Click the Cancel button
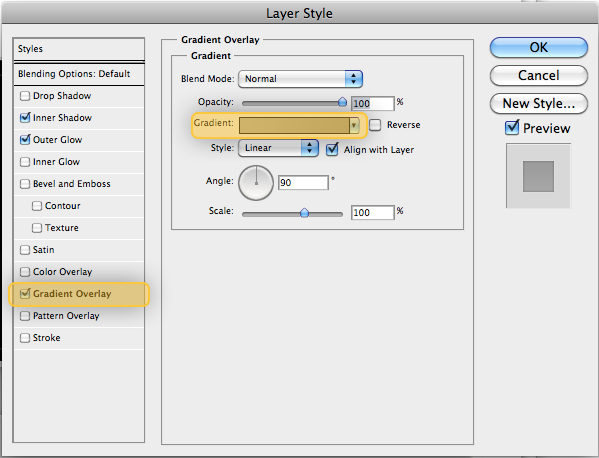Screen dimensions: 599x458 539,75
